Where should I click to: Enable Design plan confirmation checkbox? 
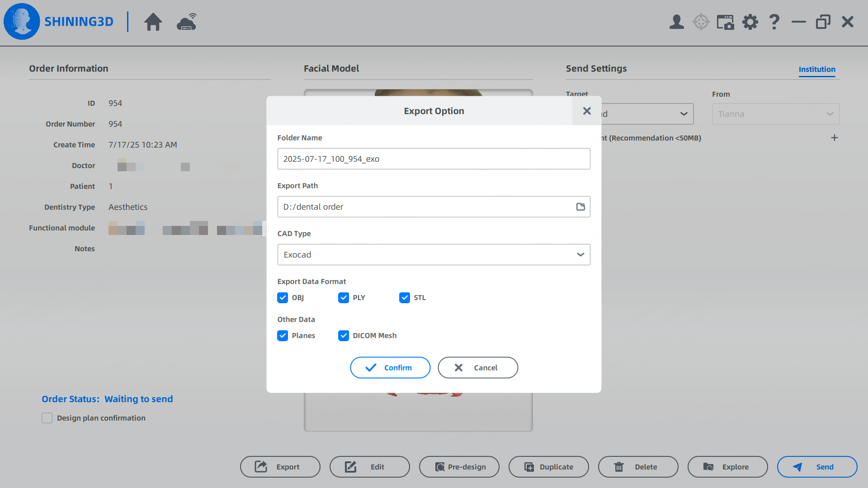(47, 418)
